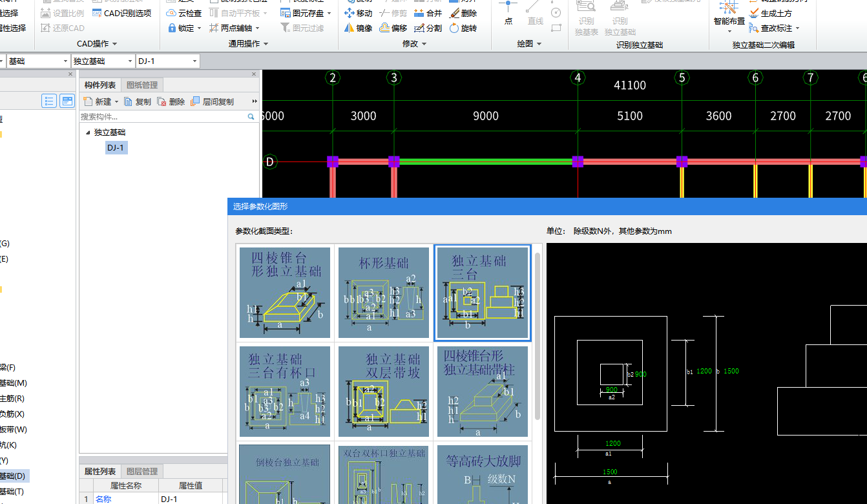Click the 名称 property row
Viewport: 867px width, 504px height.
(x=154, y=499)
